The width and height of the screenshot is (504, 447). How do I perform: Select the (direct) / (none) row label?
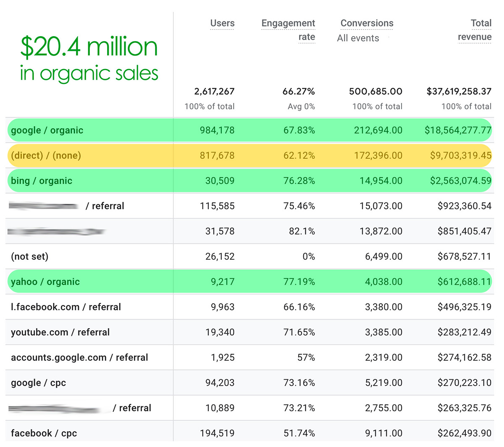[46, 155]
